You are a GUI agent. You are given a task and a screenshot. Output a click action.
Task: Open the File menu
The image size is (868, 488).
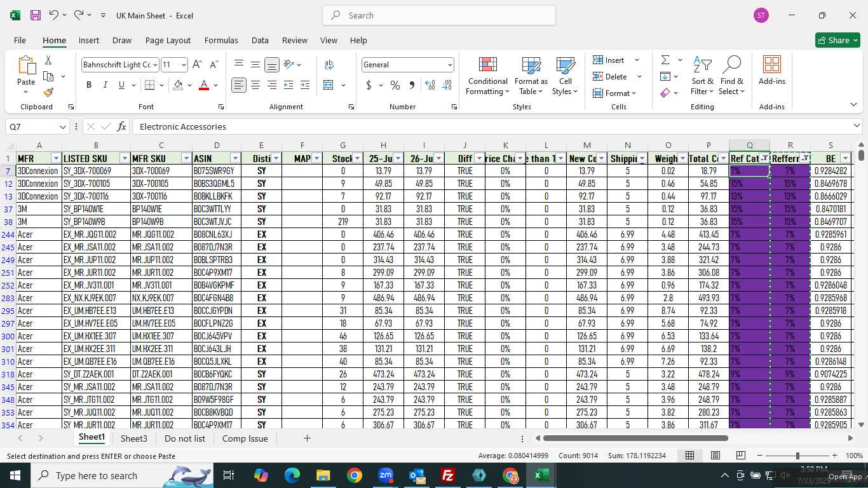tap(20, 40)
